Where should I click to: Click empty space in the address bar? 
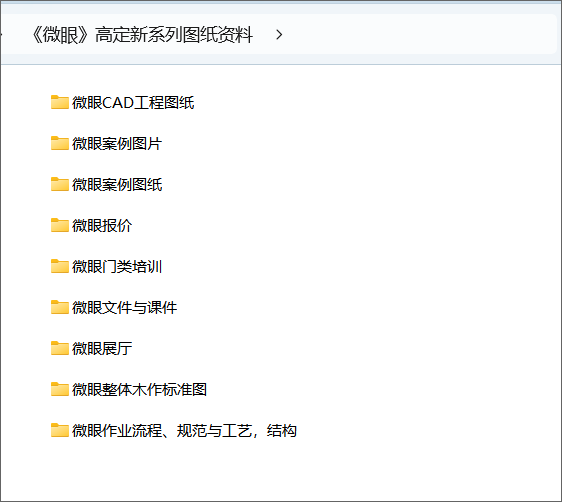419,35
